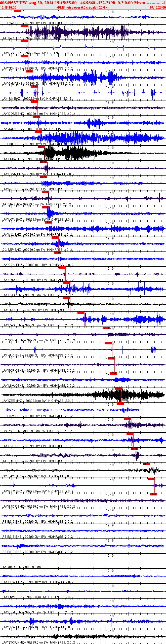Click the UW.FMW.EHZ station label
The image size is (166, 644).
12,597
